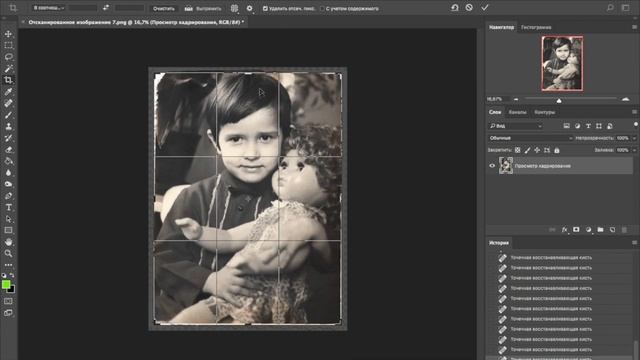Open the blend mode dropdown Обычные

(x=531, y=138)
